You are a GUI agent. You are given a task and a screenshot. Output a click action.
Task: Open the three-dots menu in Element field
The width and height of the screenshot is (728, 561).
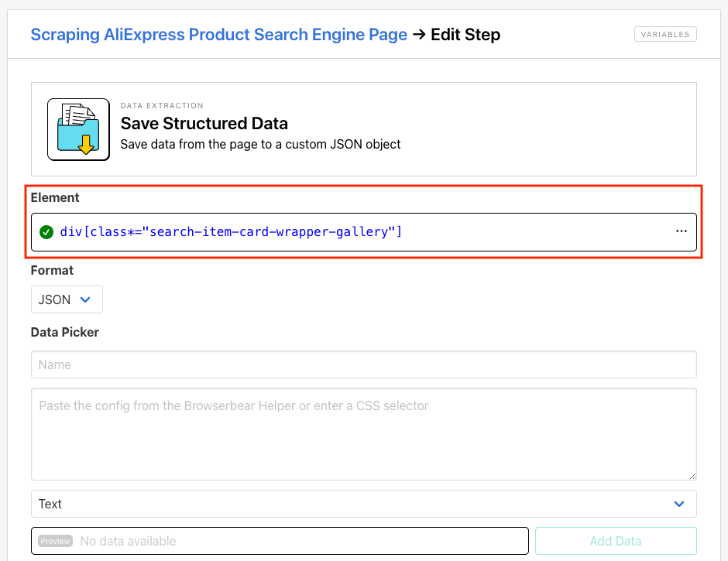[x=681, y=231]
